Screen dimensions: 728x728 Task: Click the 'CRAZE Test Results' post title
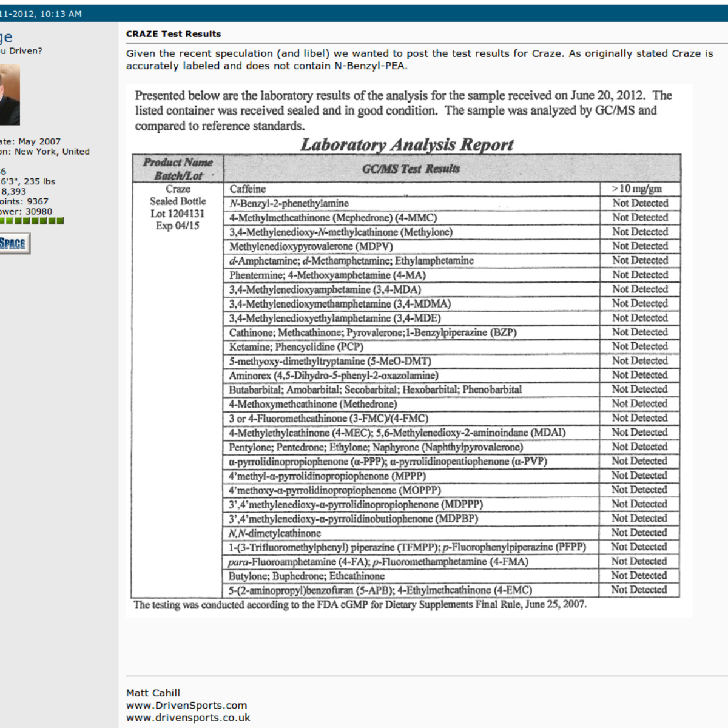coord(174,34)
